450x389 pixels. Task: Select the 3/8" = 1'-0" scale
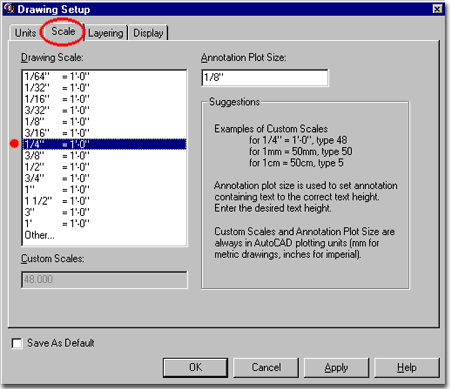coord(104,156)
